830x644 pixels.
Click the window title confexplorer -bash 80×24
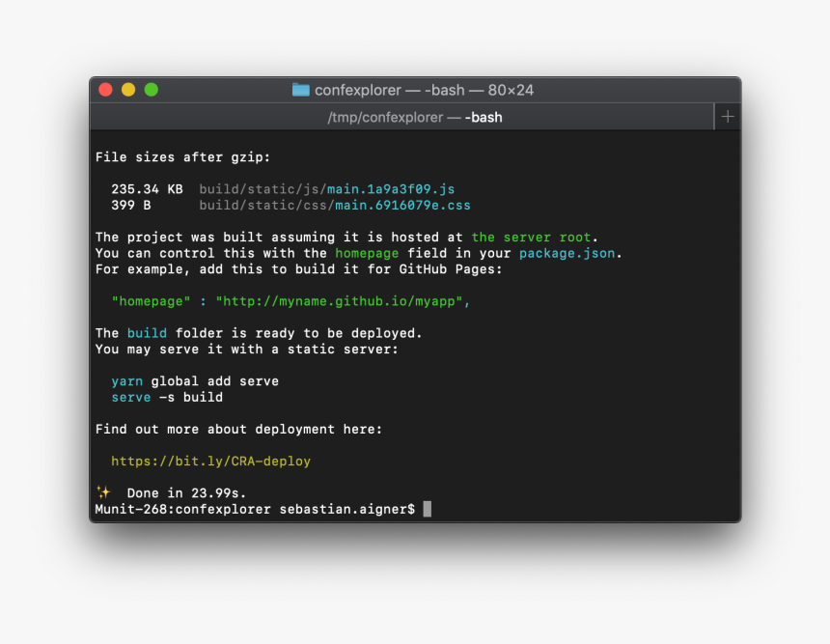[x=424, y=90]
